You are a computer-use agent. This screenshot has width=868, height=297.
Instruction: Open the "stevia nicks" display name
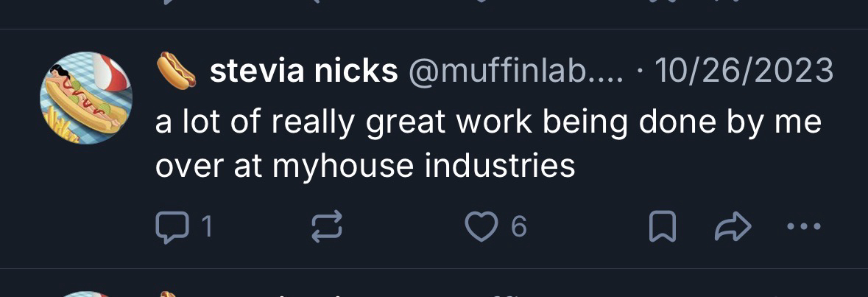coord(303,71)
